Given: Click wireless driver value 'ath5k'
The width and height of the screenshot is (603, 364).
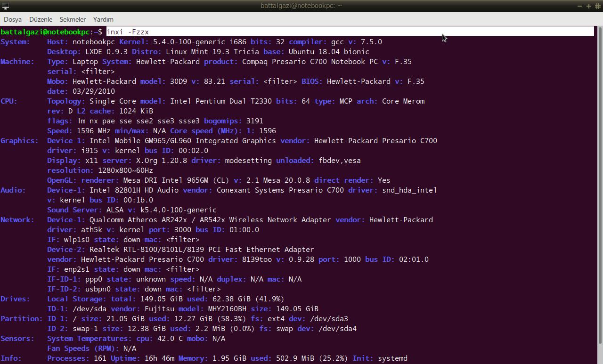Looking at the screenshot, I should pos(91,230).
